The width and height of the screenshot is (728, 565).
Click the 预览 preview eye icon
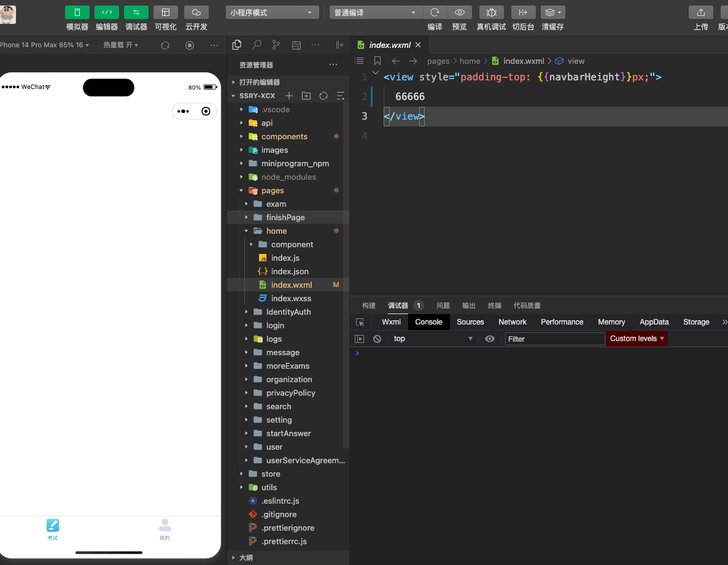click(460, 12)
